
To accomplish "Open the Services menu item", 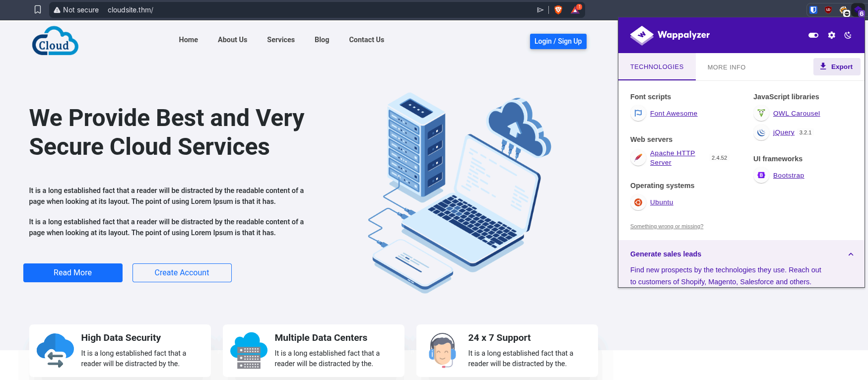I will [280, 40].
